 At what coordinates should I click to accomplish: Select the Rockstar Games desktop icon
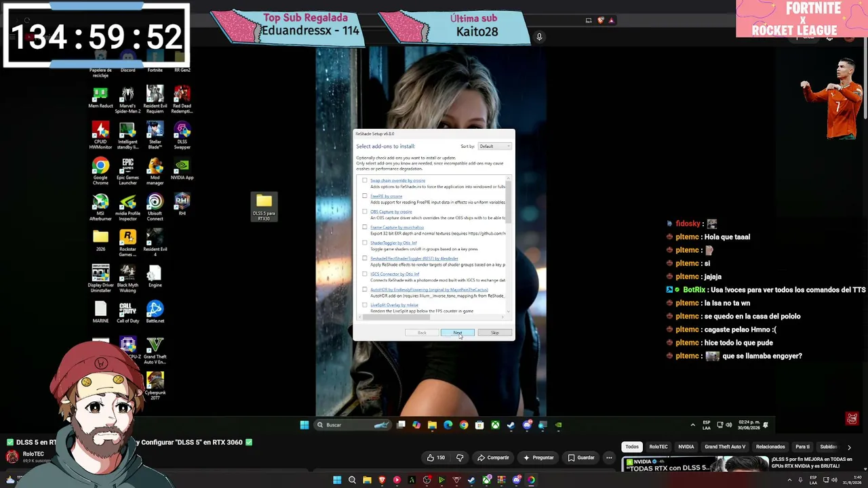point(127,243)
